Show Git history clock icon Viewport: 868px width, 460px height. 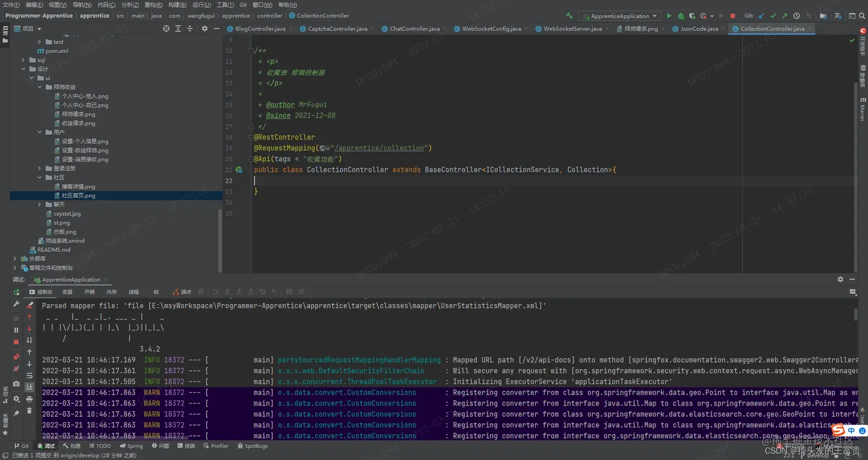[x=796, y=16]
